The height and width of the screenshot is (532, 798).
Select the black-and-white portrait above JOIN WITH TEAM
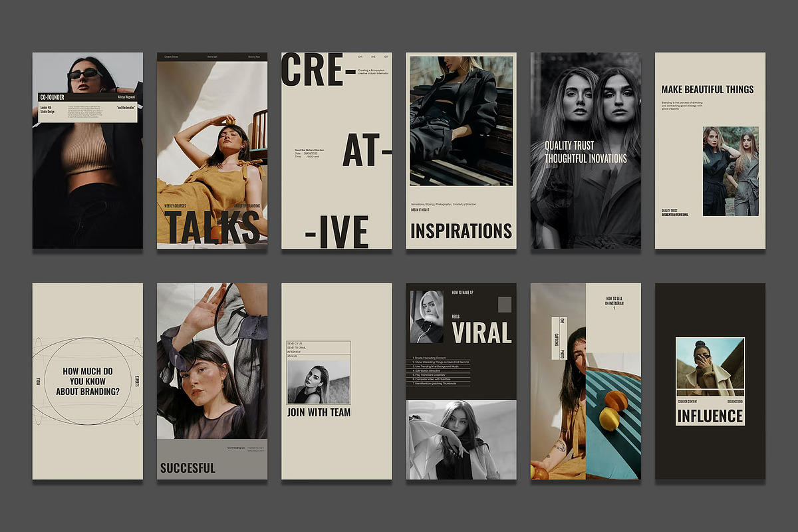319,382
